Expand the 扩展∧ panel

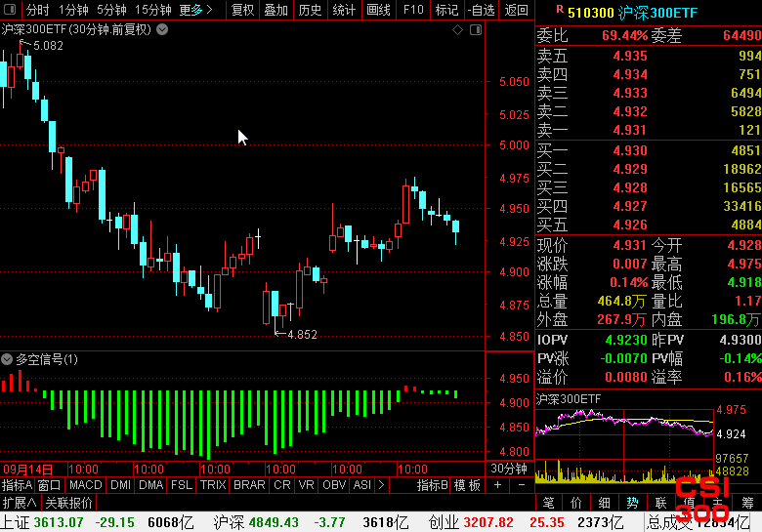[x=20, y=503]
